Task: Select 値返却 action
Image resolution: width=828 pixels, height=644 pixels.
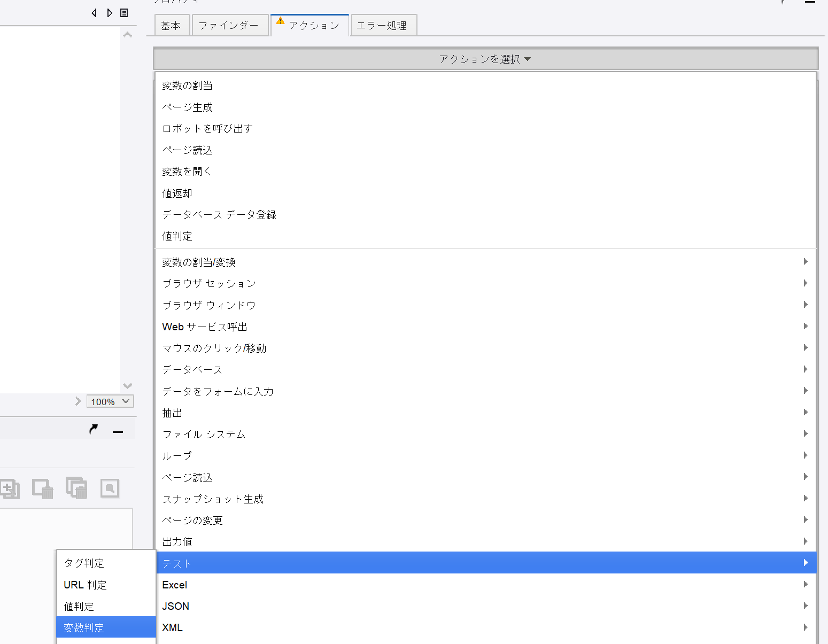Action: point(485,193)
